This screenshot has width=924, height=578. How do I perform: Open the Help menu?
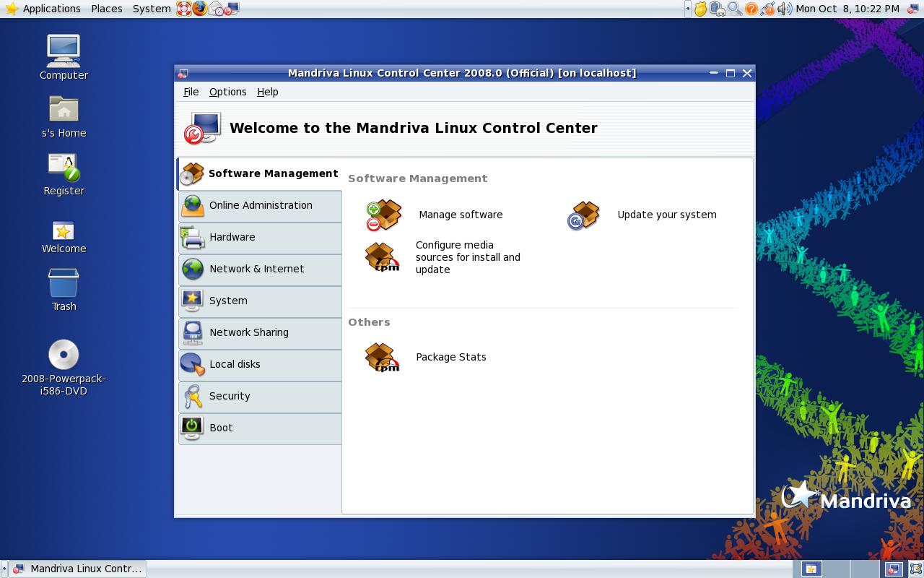267,92
